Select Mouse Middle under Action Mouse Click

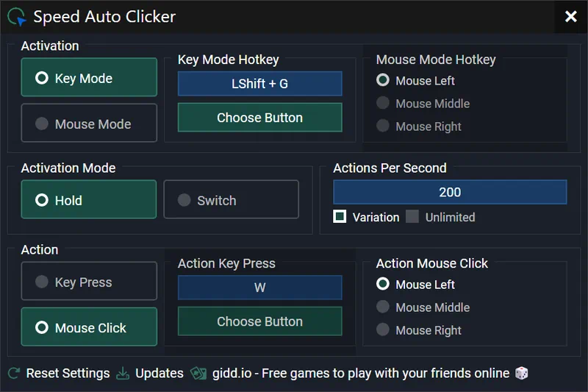pos(383,307)
